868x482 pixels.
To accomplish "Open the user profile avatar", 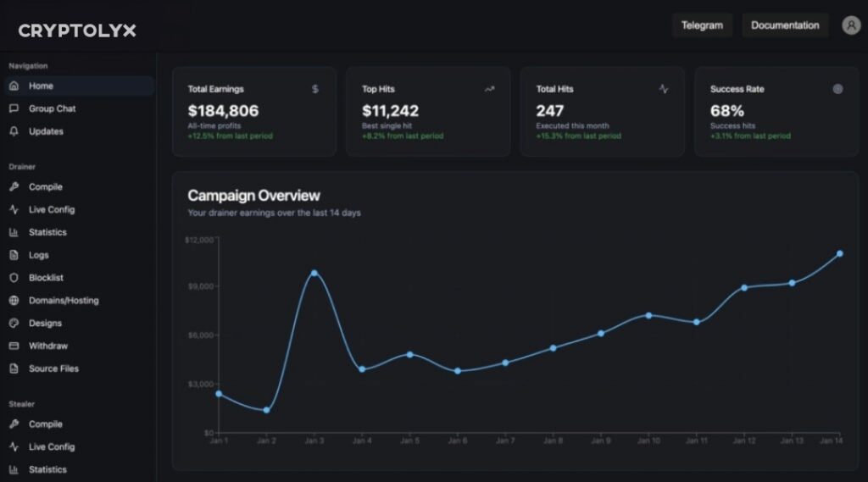I will (x=851, y=25).
